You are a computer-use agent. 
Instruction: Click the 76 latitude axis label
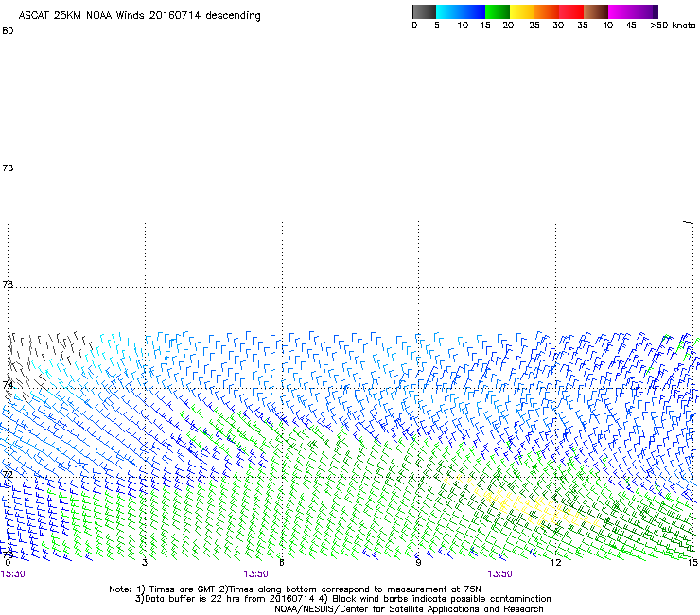[8, 284]
